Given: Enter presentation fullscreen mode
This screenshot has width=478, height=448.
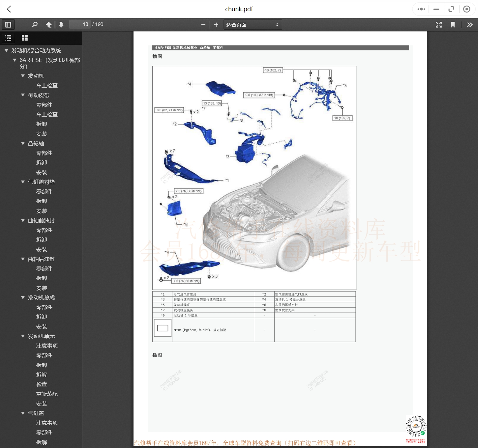Looking at the screenshot, I should (x=439, y=25).
